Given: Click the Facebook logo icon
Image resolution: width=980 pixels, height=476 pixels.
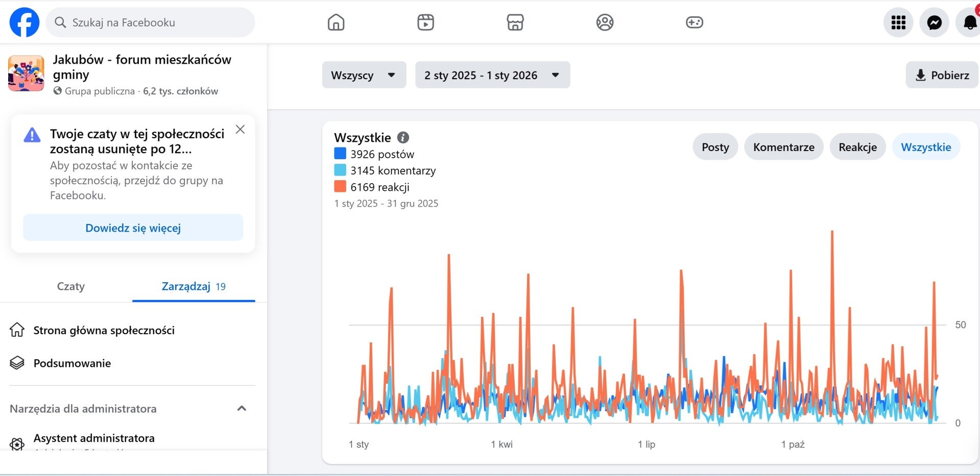Looking at the screenshot, I should [24, 22].
